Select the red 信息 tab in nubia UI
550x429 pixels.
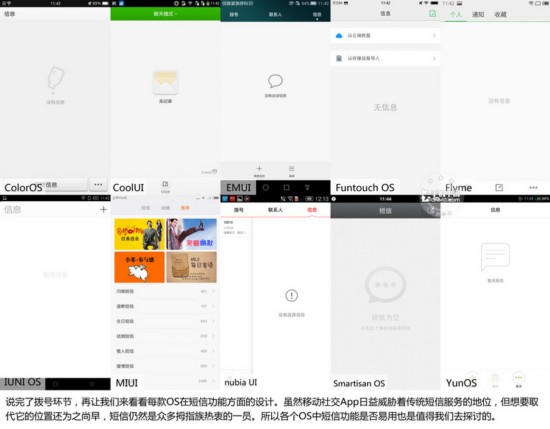[312, 210]
